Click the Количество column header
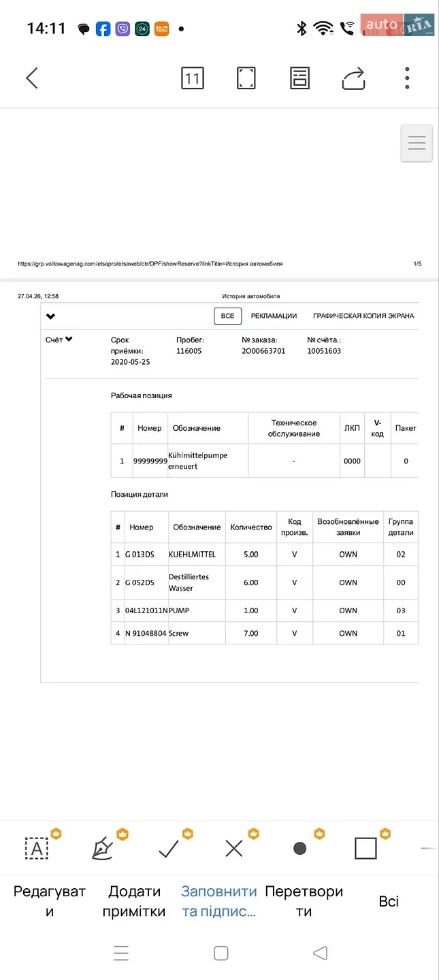This screenshot has height=980, width=439. point(251,527)
